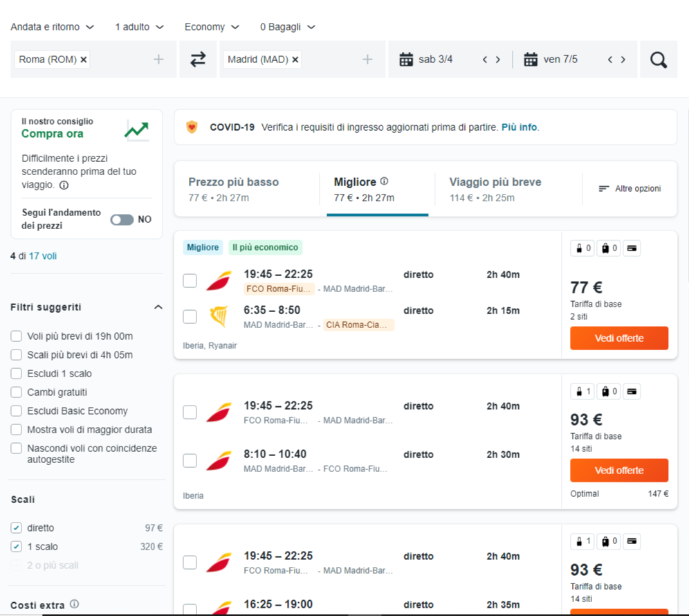
Task: Collapse 'Filtri suggeriti' section
Action: 158,307
